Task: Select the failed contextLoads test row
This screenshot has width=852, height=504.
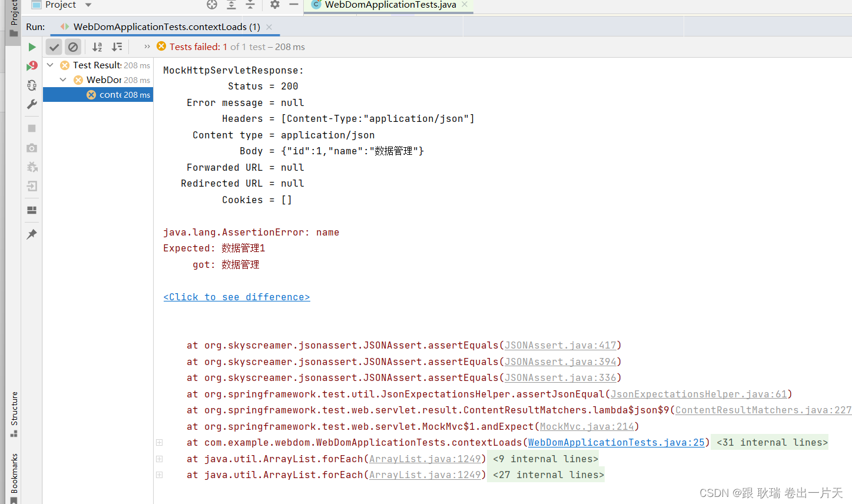Action: [x=98, y=95]
